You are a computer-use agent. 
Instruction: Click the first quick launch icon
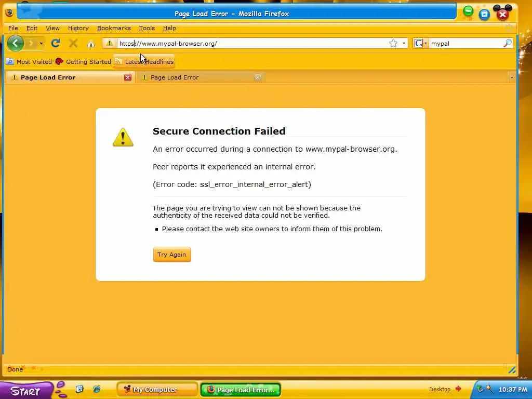click(79, 389)
